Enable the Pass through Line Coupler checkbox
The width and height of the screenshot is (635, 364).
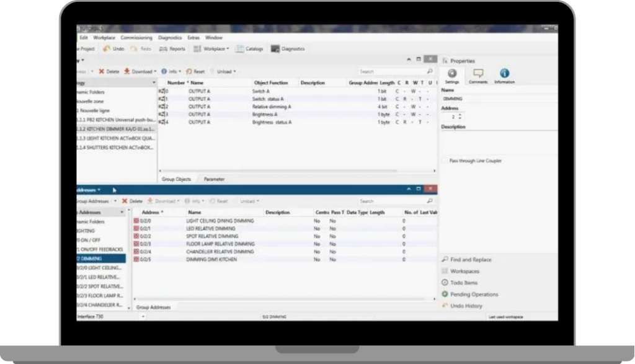445,161
